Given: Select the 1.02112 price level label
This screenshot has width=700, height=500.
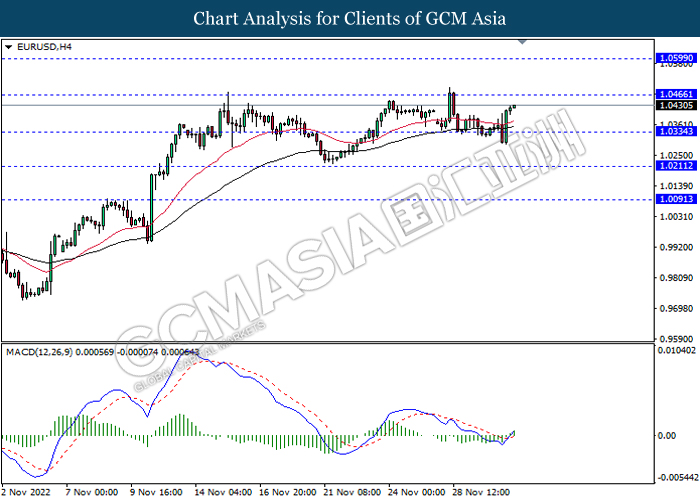Looking at the screenshot, I should pyautogui.click(x=676, y=166).
